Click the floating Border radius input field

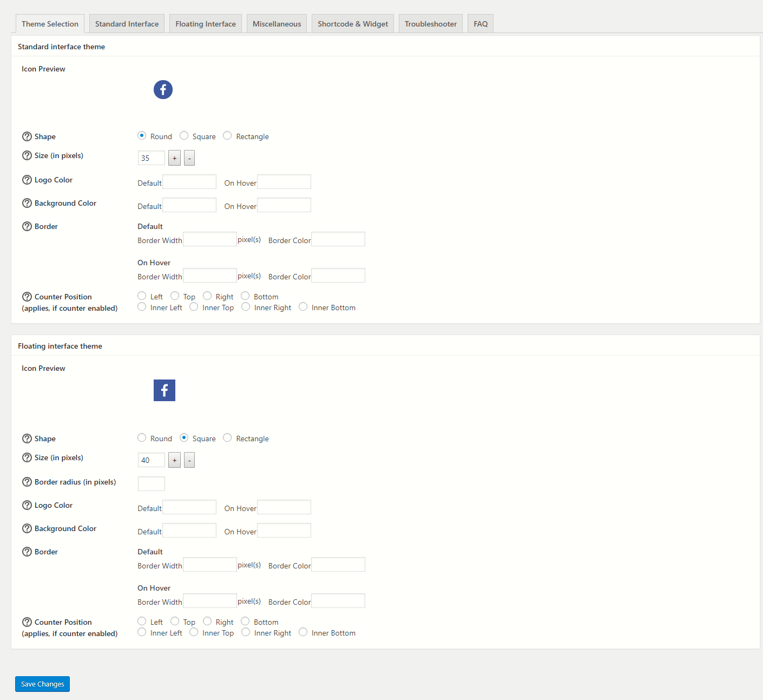coord(152,483)
